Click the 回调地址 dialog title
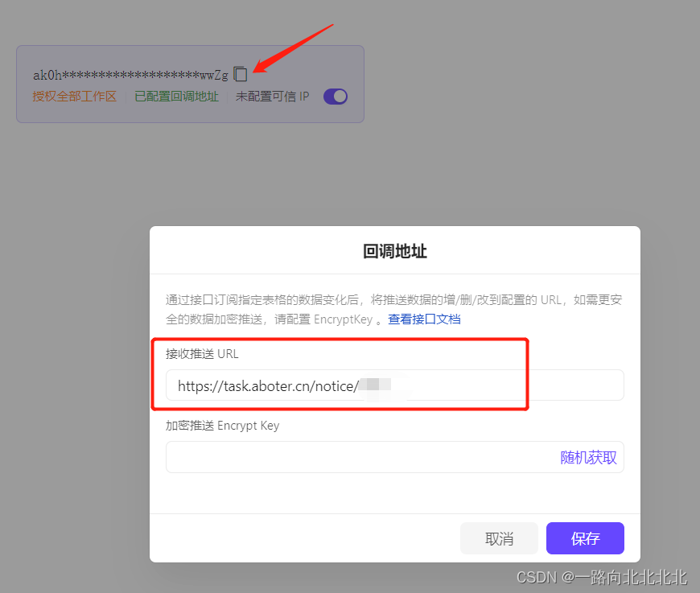700x593 pixels. click(x=393, y=250)
